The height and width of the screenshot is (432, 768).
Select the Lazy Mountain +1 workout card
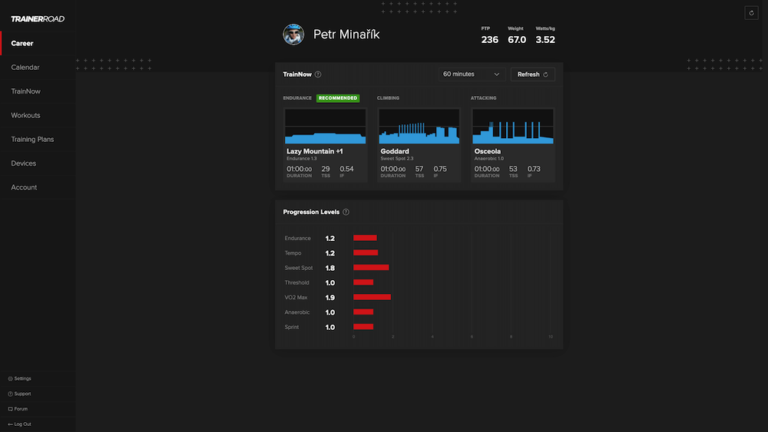pyautogui.click(x=325, y=143)
